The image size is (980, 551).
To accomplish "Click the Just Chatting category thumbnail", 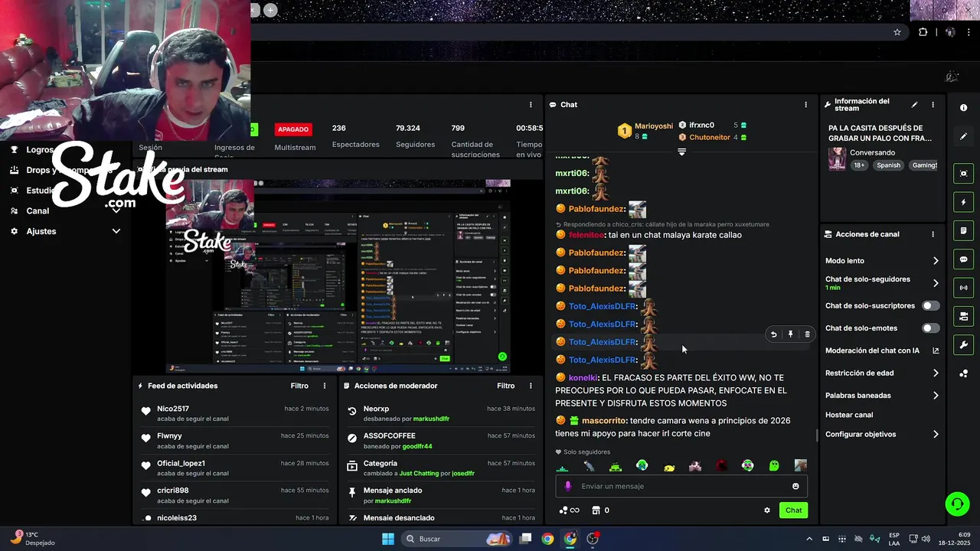I will 837,158.
